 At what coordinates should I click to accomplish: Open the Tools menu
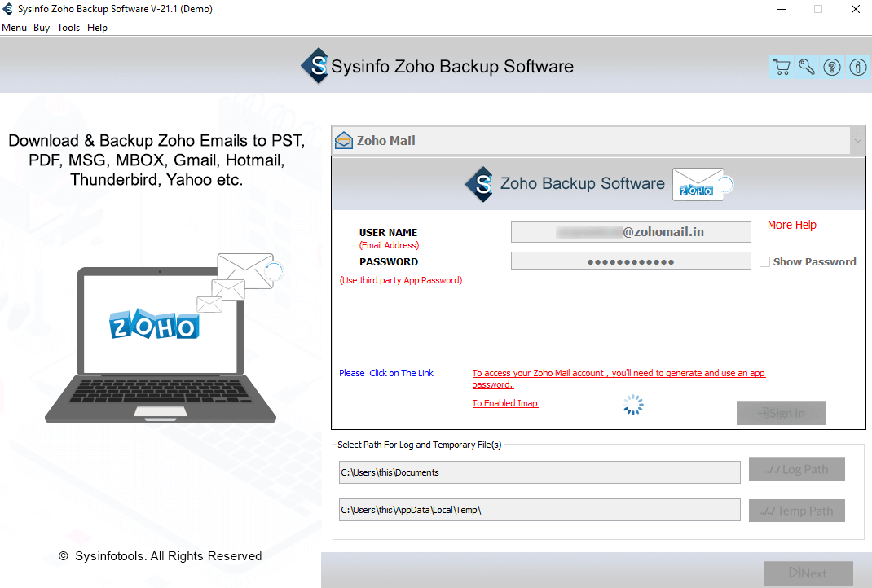coord(68,27)
